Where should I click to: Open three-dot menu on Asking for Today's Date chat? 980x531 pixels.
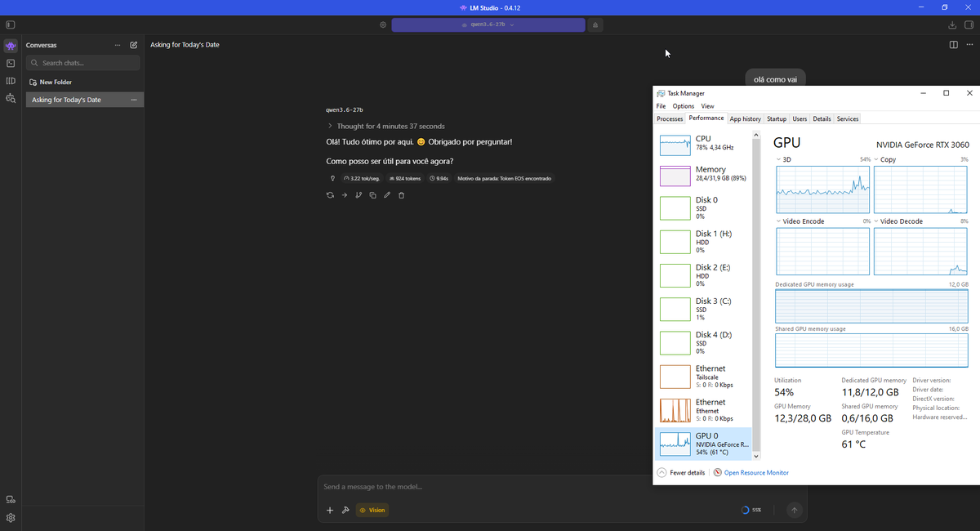click(134, 100)
